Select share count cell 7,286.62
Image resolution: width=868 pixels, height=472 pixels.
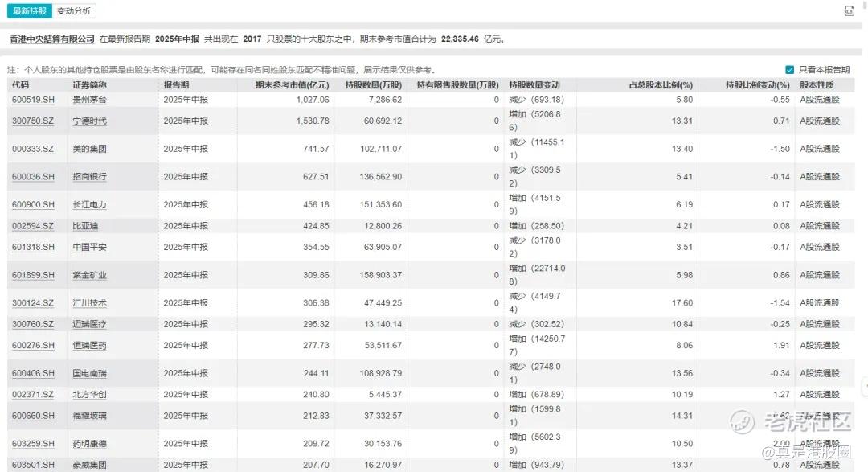click(x=385, y=100)
